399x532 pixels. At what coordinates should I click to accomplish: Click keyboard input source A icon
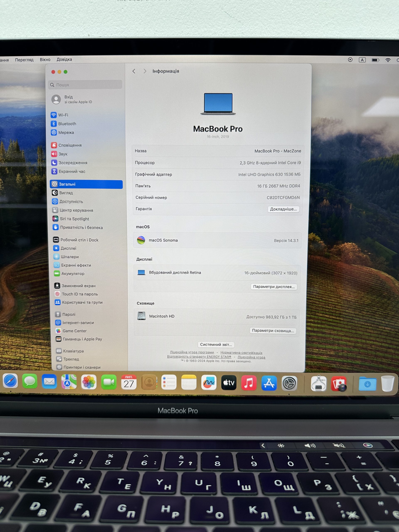coord(362,60)
